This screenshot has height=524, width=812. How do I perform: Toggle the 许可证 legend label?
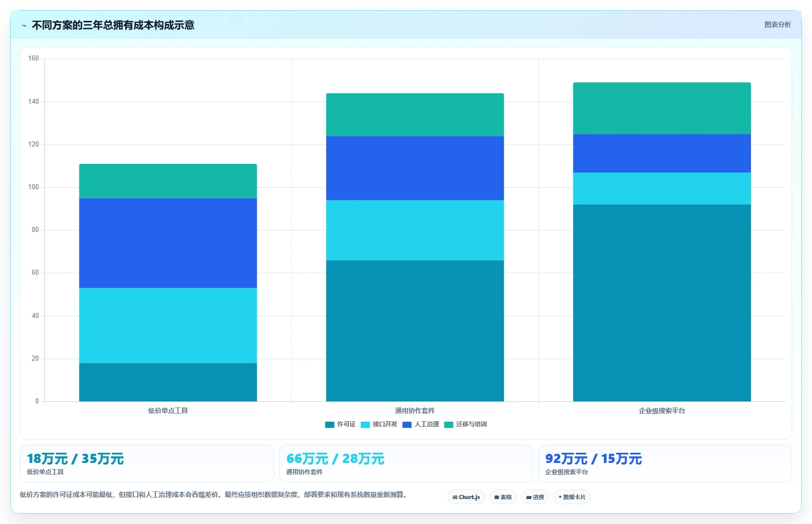(x=346, y=424)
